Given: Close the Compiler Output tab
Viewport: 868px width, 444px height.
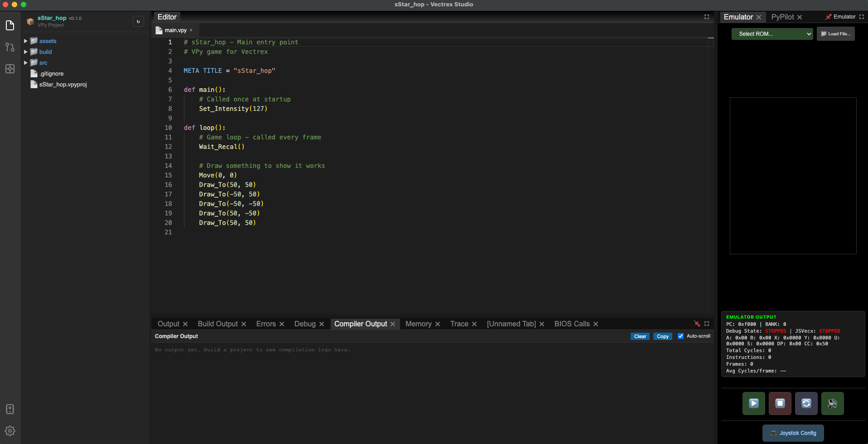Looking at the screenshot, I should point(393,324).
